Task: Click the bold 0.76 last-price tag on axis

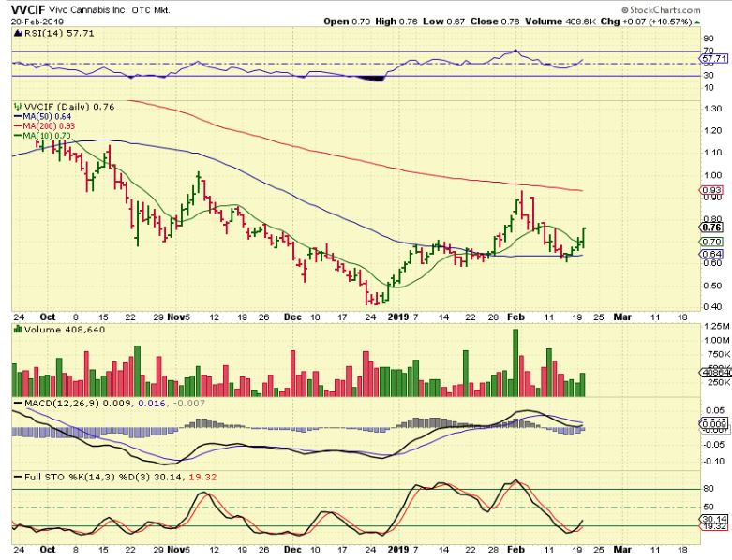Action: pos(712,228)
